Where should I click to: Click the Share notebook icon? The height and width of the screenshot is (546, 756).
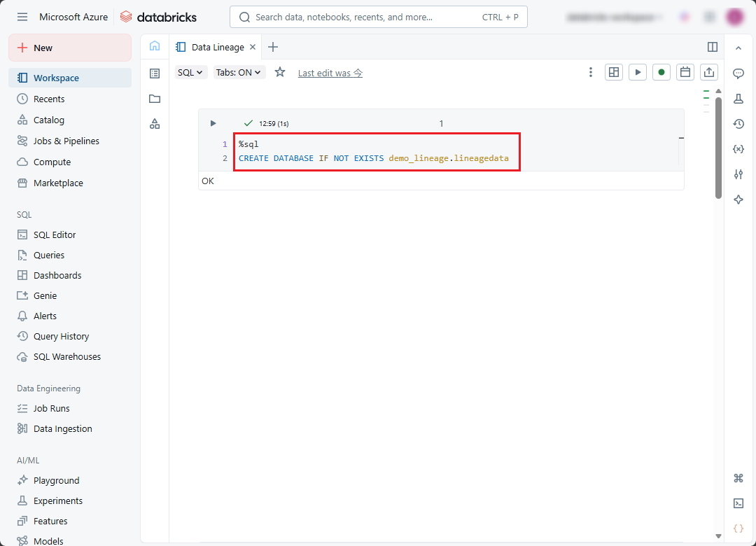click(x=709, y=72)
